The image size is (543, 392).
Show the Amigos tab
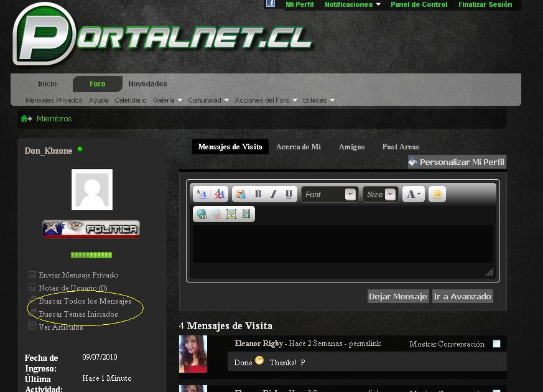(351, 147)
